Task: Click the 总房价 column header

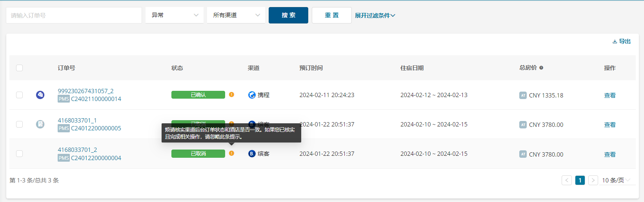Action: (x=528, y=68)
